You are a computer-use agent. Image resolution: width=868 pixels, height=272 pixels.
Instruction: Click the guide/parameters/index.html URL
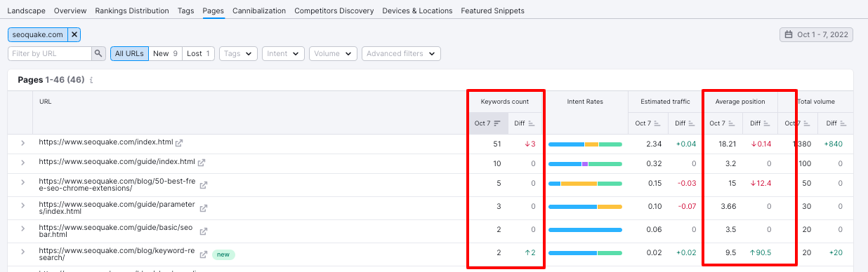(x=117, y=207)
